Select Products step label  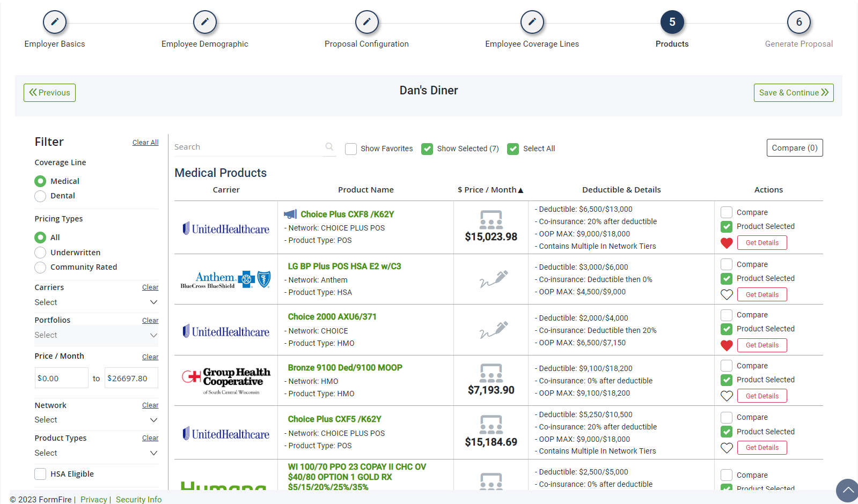672,44
